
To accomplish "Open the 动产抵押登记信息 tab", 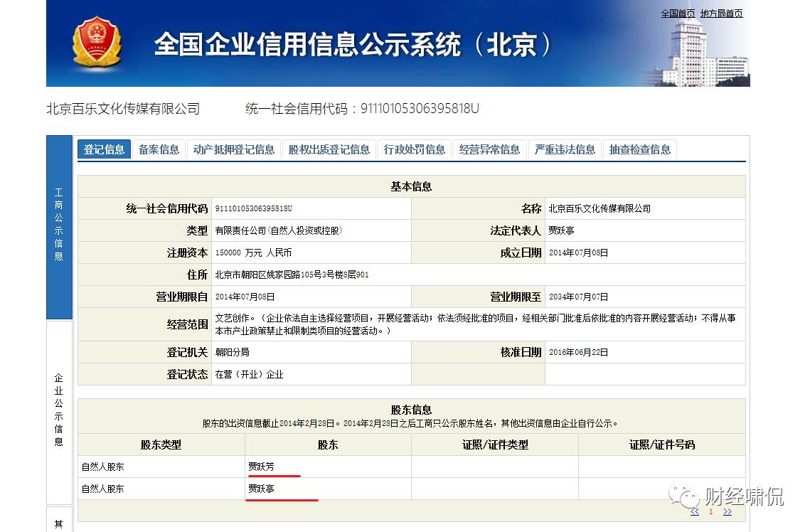I will tap(233, 149).
